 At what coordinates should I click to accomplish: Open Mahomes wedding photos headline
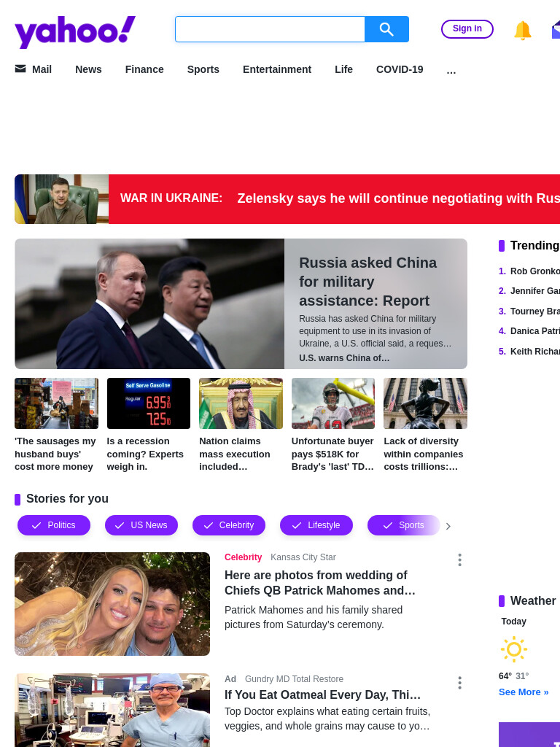point(320,583)
